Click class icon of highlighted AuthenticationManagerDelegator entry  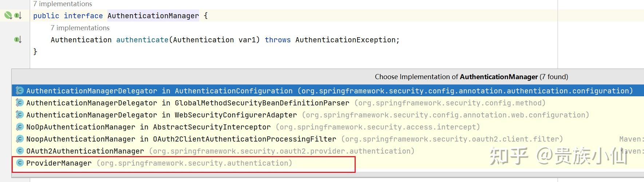click(x=20, y=91)
